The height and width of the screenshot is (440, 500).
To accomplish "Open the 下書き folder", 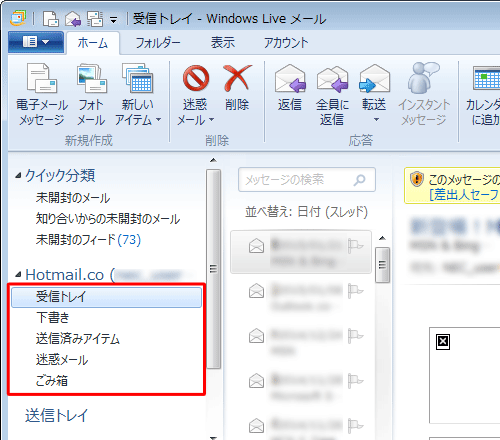I will [53, 317].
